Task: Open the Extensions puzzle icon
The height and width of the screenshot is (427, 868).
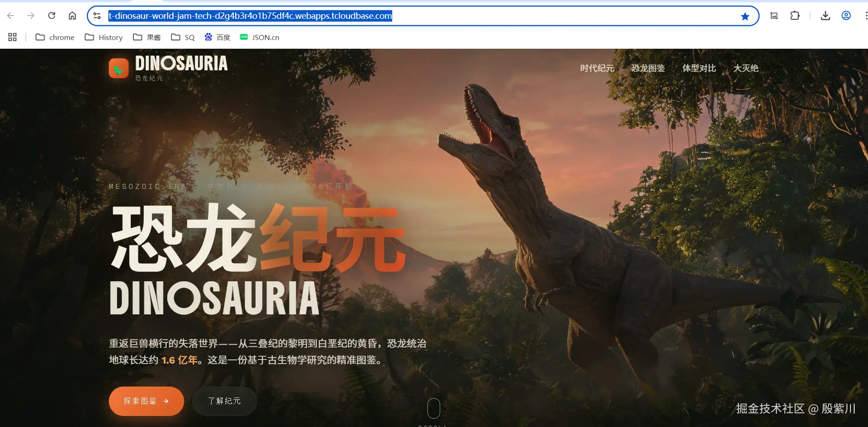Action: [x=795, y=16]
